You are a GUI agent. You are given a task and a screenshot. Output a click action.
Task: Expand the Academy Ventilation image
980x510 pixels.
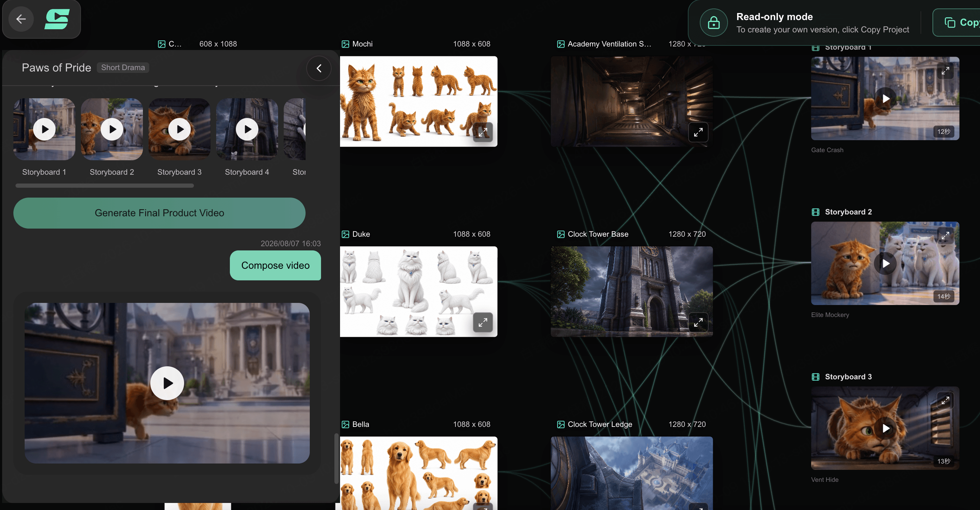698,132
